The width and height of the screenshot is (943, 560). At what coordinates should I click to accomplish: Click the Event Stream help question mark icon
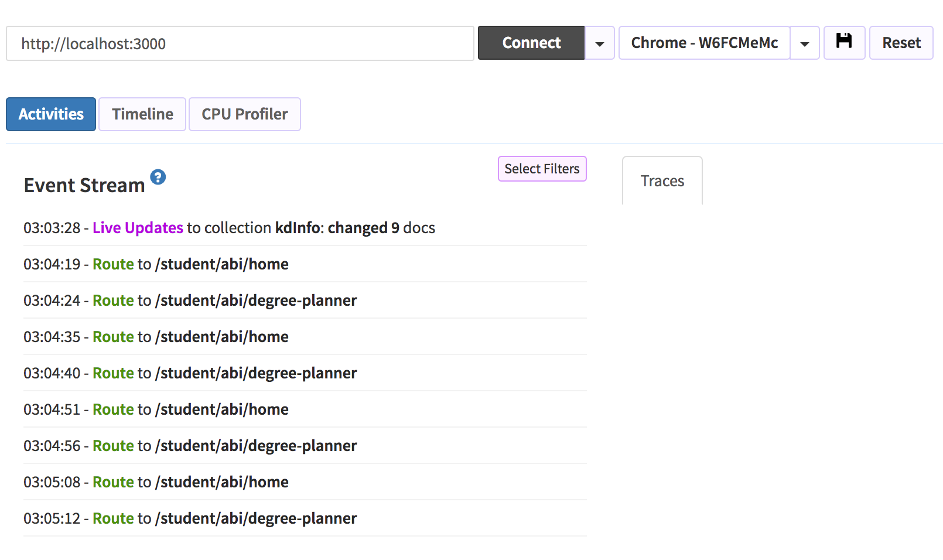coord(158,177)
